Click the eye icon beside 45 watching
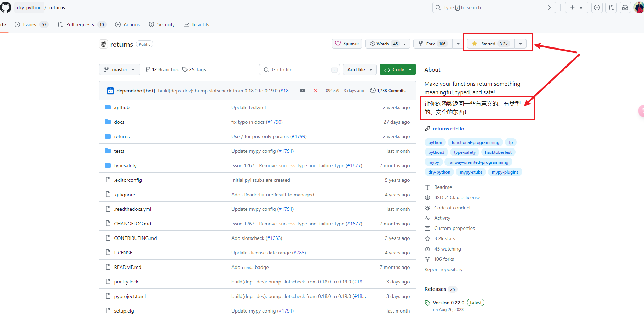The height and width of the screenshot is (315, 644). tap(427, 249)
